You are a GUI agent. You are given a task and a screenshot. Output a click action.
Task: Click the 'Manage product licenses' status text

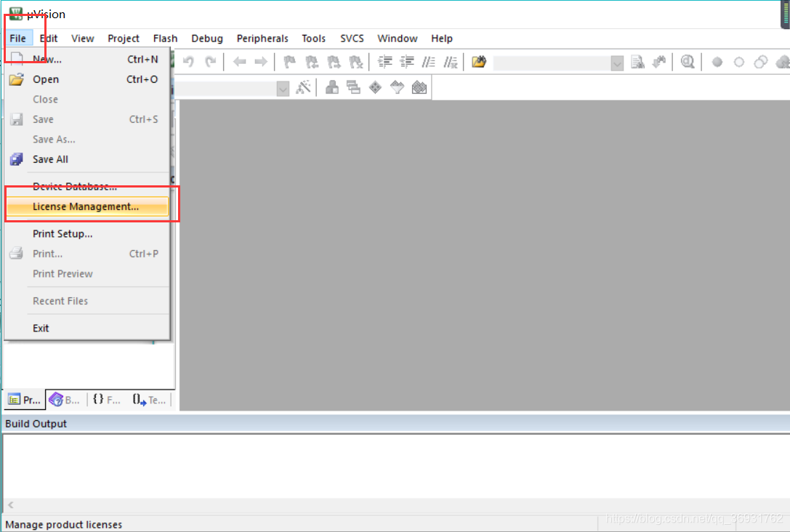(63, 525)
